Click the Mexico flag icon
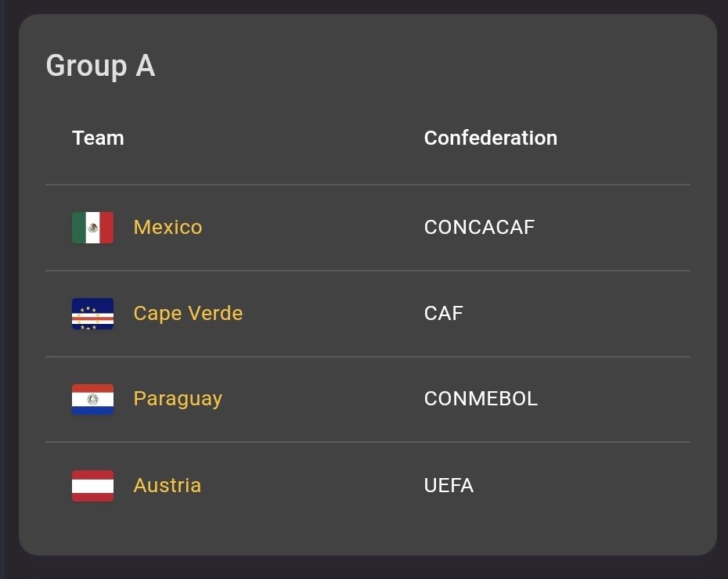 pyautogui.click(x=92, y=228)
